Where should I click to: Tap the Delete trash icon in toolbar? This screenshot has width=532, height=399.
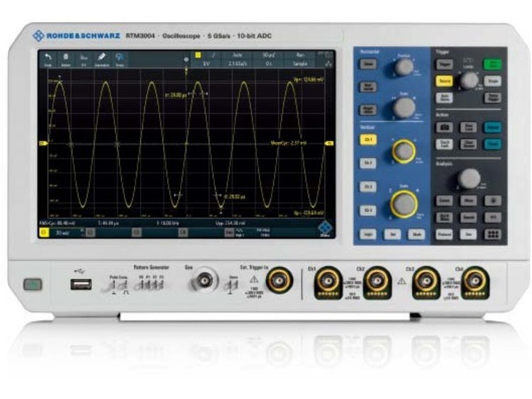[x=67, y=58]
